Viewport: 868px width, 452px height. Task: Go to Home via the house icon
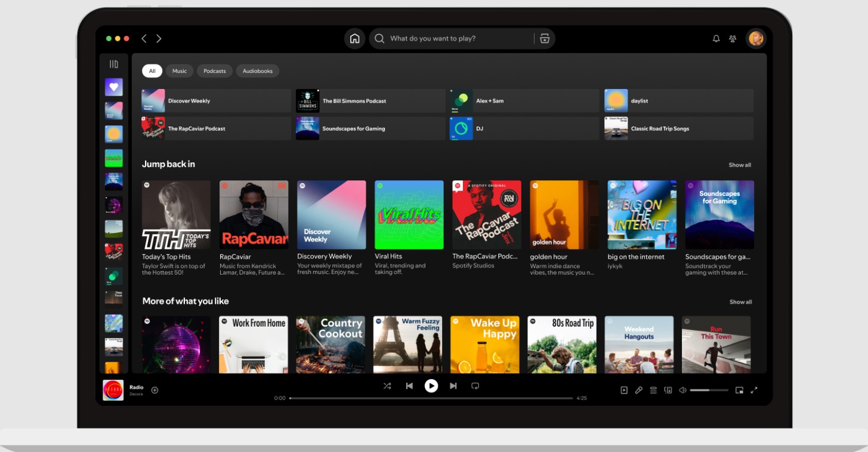[x=354, y=39]
